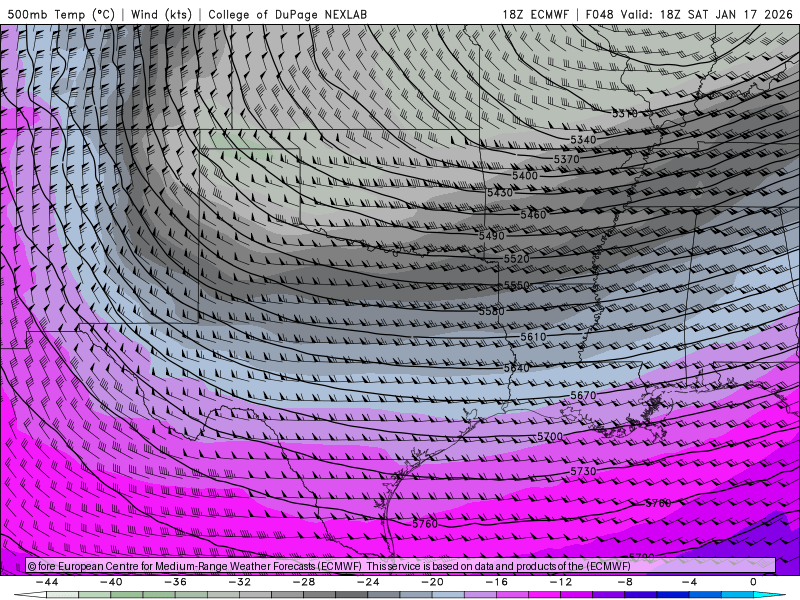Screen dimensions: 800x600
Task: Click the 5310 height contour label
Action: [x=625, y=113]
